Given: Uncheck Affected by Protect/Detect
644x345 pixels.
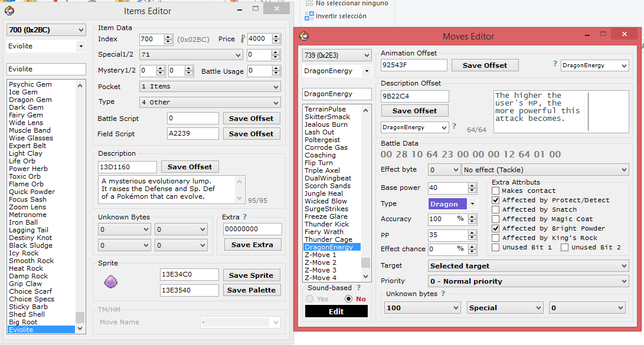Looking at the screenshot, I should coord(496,200).
